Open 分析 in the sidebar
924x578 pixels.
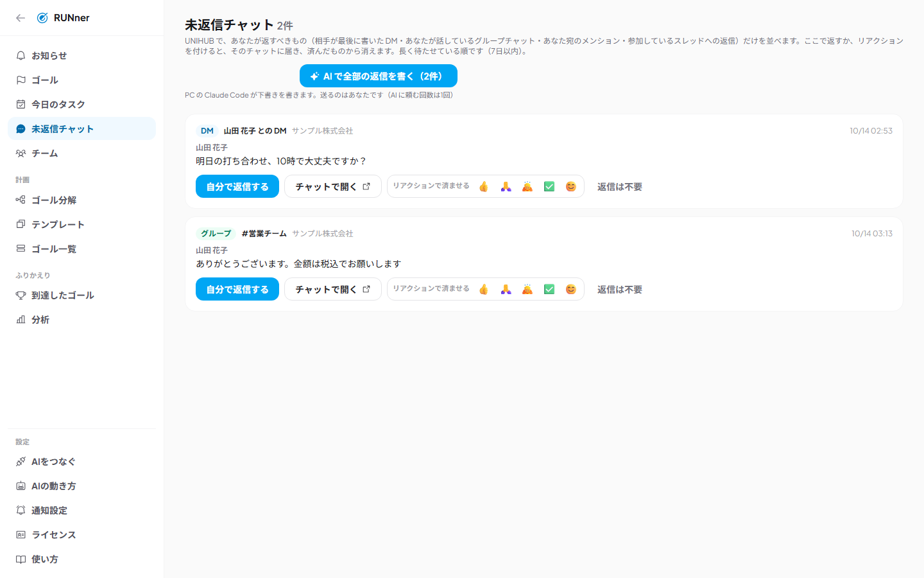click(x=81, y=319)
